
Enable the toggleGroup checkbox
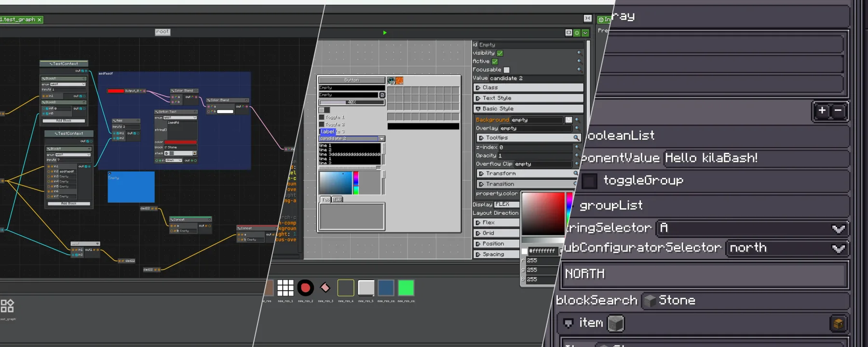(589, 181)
